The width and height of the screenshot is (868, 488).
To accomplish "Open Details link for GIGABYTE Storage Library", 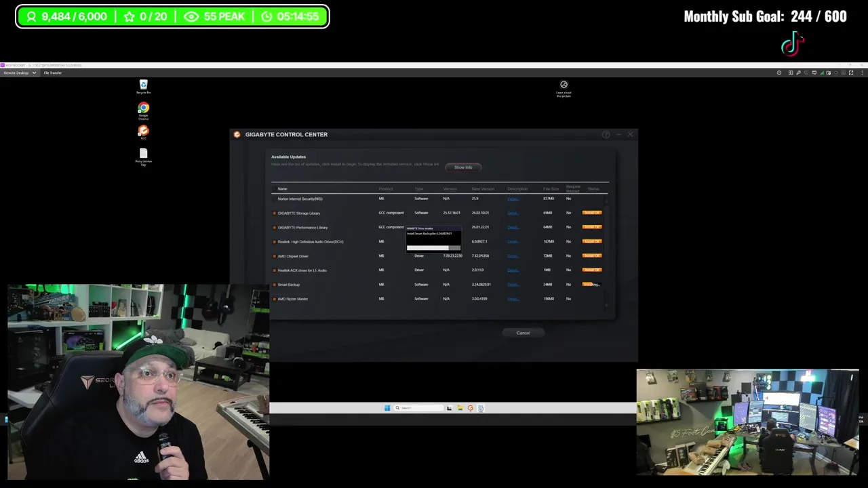I will pos(513,213).
